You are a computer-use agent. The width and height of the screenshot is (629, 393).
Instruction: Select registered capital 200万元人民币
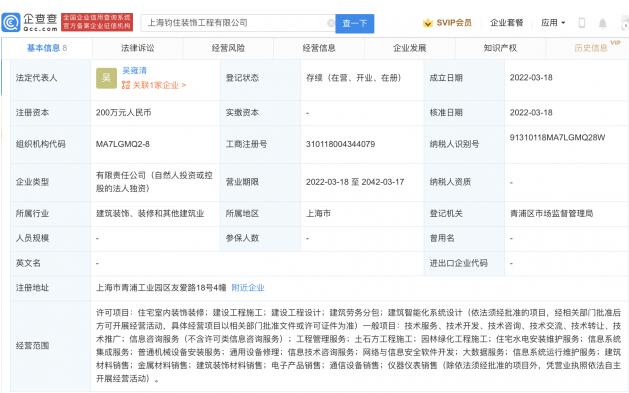pos(124,113)
